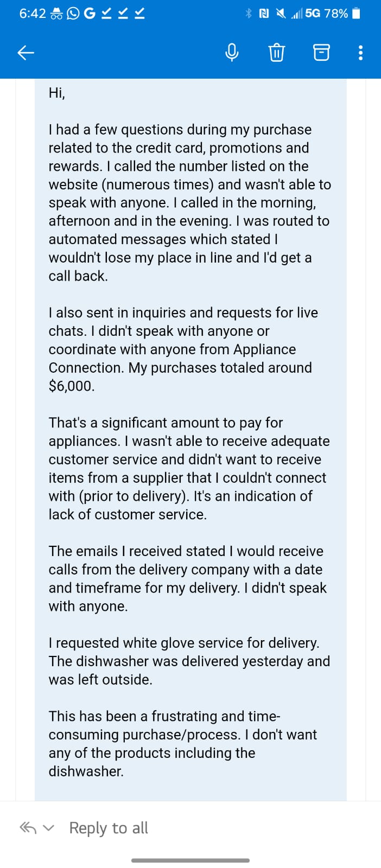Archive the email using the box icon
This screenshot has height=868, width=381.
tap(321, 53)
